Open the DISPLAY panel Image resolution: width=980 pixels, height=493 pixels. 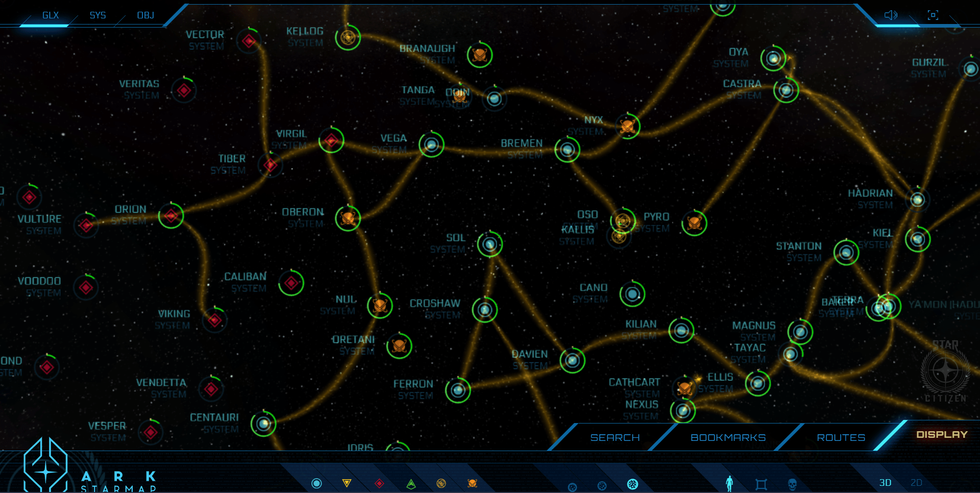coord(942,435)
